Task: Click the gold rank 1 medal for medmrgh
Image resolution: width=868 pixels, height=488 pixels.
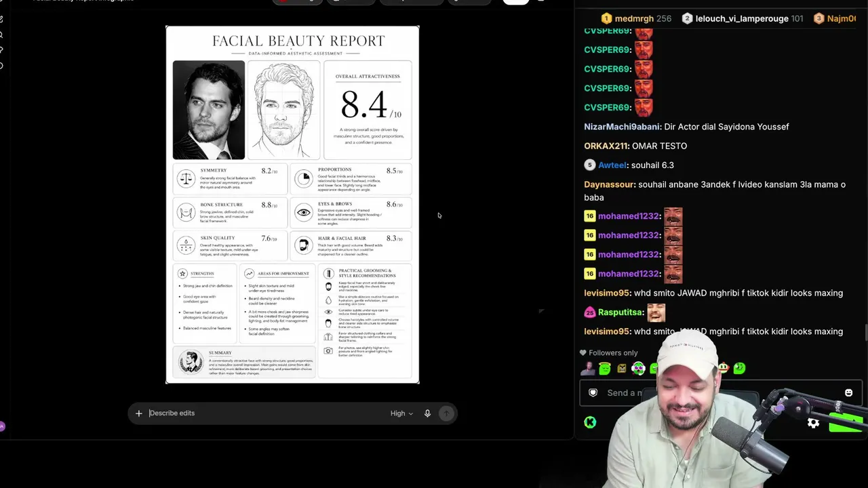Action: 606,19
